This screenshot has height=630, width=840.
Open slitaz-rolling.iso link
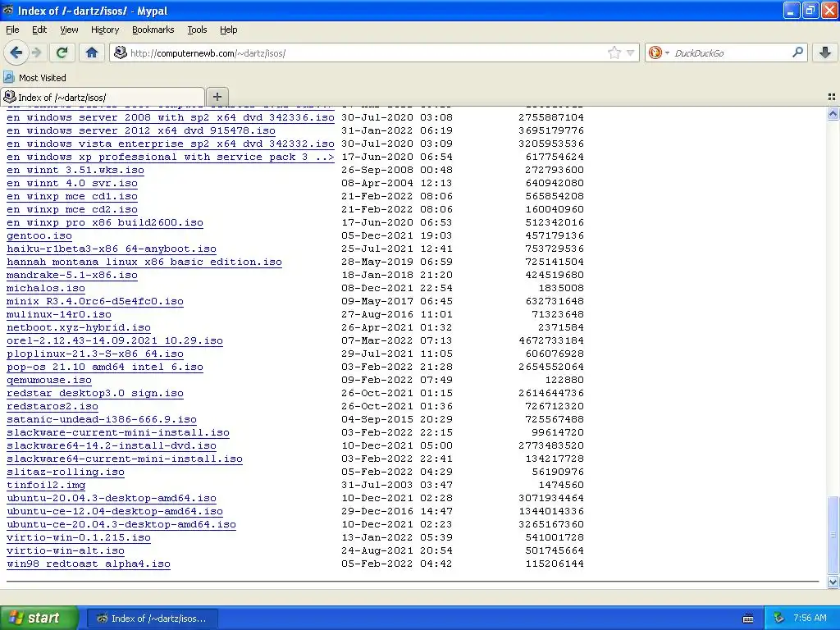pos(66,472)
